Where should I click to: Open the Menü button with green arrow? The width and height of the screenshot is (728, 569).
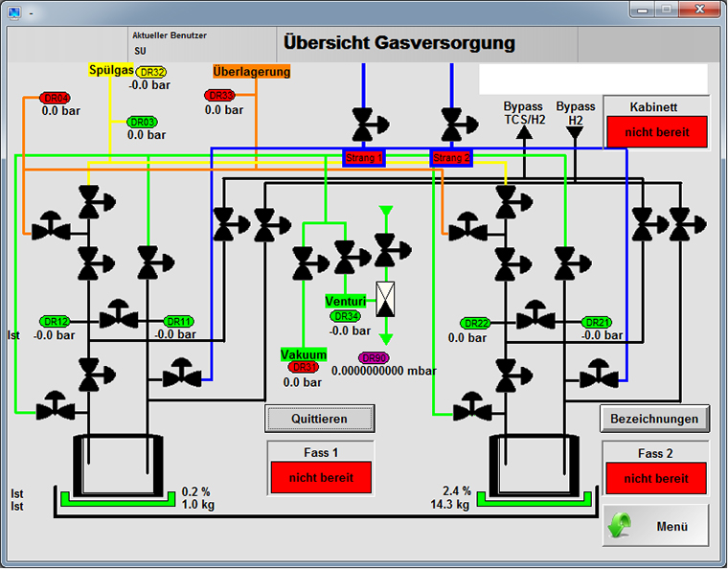(x=655, y=525)
